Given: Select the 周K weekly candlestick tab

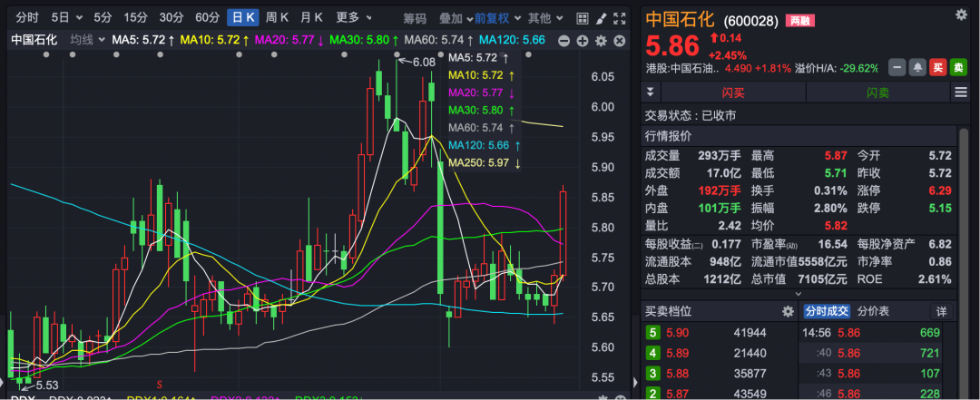Looking at the screenshot, I should [277, 17].
